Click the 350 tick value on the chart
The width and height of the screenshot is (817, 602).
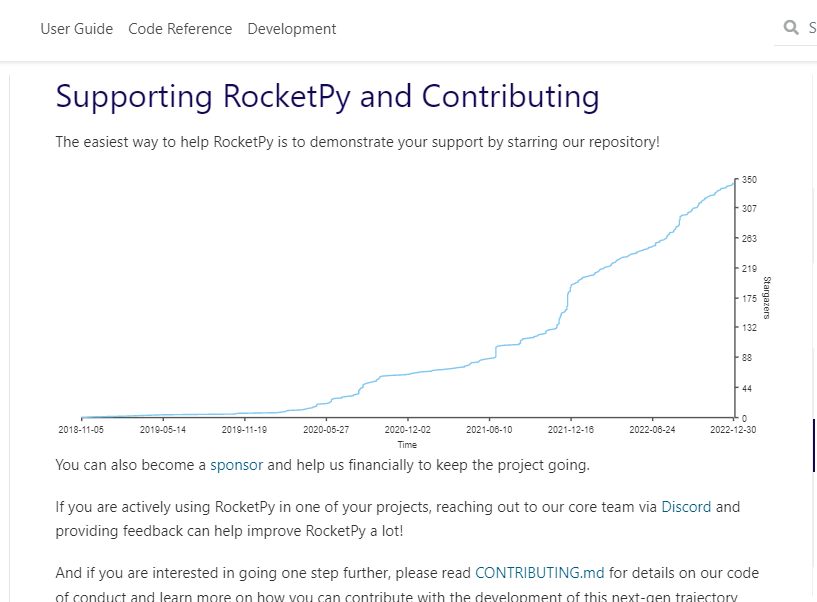pyautogui.click(x=749, y=180)
